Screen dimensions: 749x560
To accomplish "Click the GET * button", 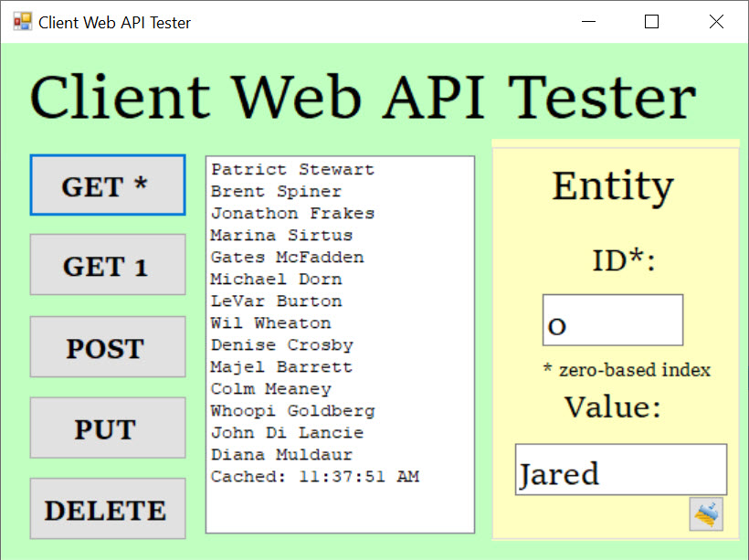I will [108, 185].
